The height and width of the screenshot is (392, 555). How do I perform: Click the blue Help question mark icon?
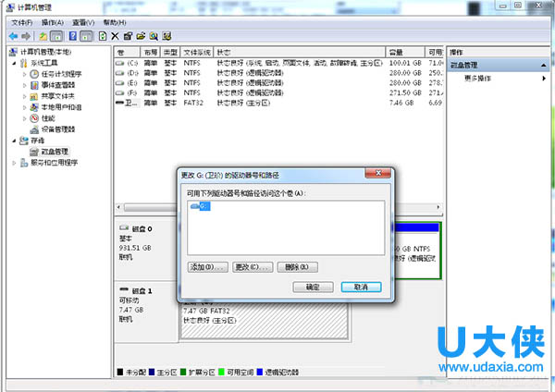click(72, 36)
